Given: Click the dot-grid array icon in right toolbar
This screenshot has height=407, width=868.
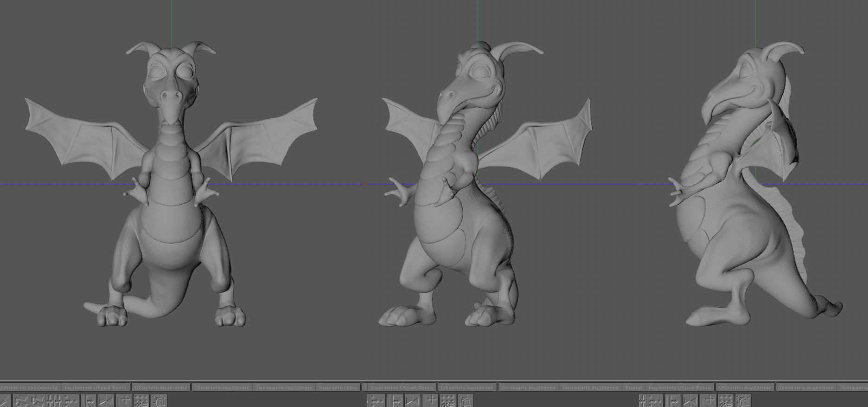Looking at the screenshot, I should [726, 401].
